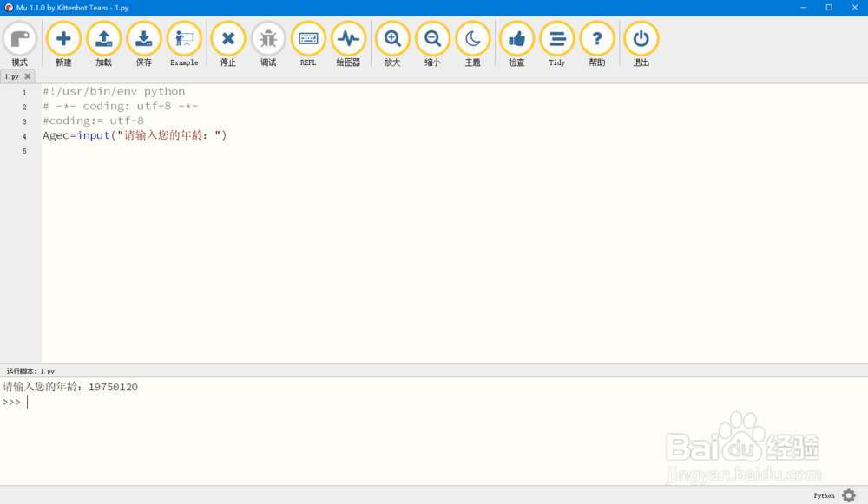Open the Example button
The image size is (868, 504).
(184, 44)
